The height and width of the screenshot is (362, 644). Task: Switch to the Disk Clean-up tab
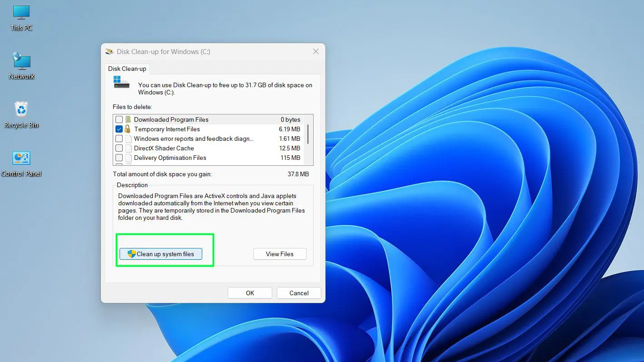(127, 69)
